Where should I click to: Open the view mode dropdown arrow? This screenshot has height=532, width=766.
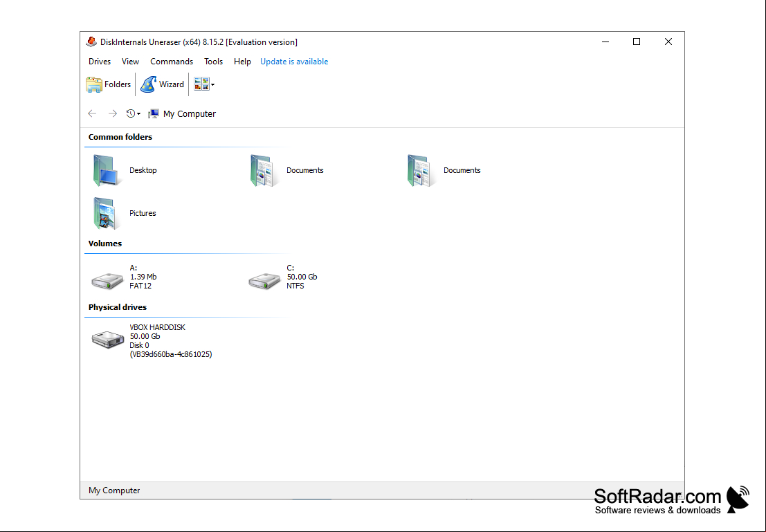(x=213, y=85)
